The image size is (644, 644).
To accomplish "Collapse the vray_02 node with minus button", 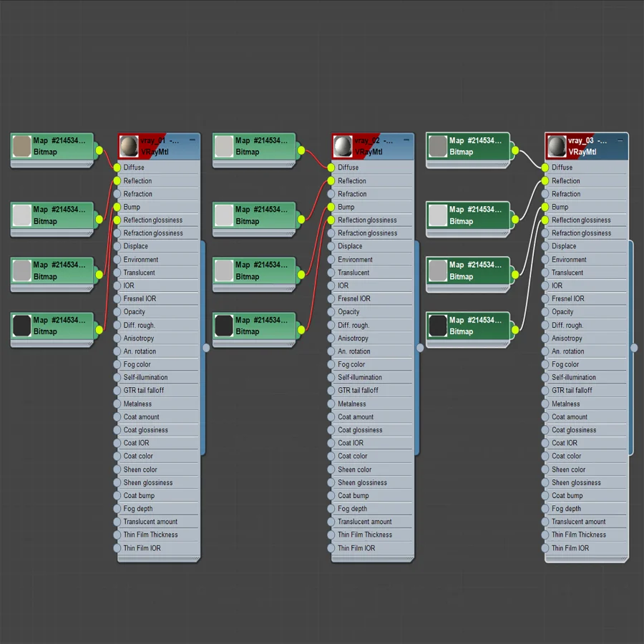I will [x=406, y=140].
